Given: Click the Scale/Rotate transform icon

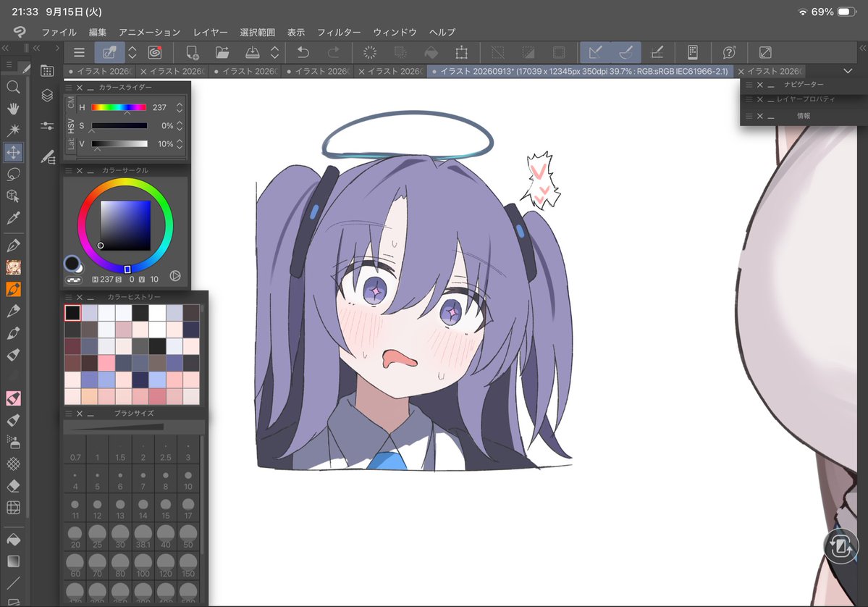Looking at the screenshot, I should pos(461,53).
